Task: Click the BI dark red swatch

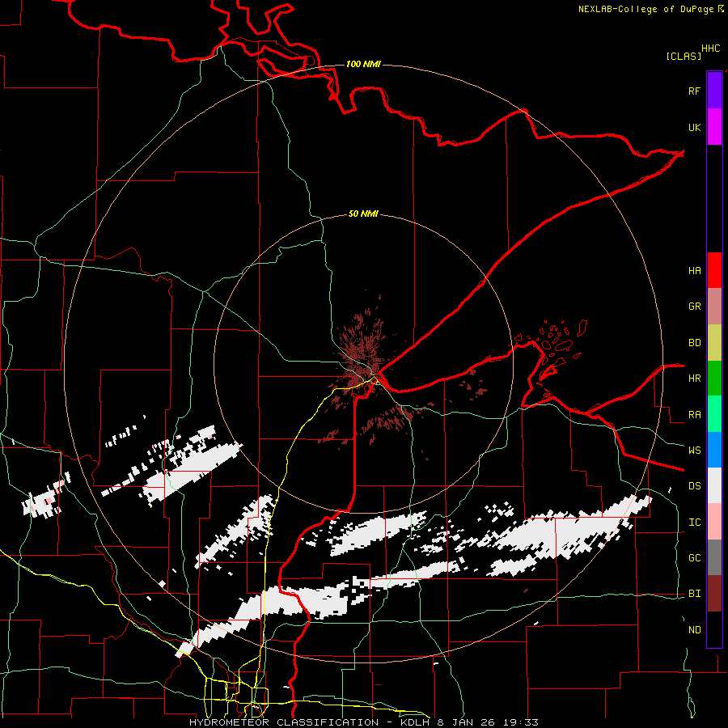Action: coord(714,594)
